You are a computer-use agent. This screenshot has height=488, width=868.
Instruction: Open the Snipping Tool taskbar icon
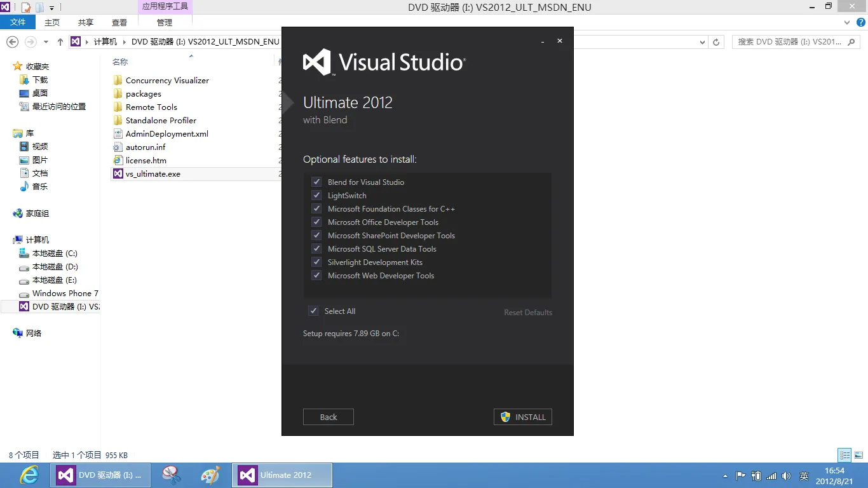coord(172,475)
